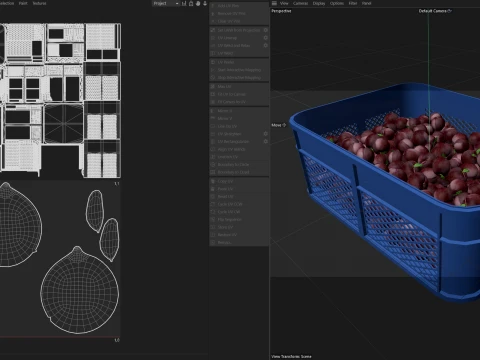Click the Store UV icon
480x360 pixels.
(x=213, y=227)
